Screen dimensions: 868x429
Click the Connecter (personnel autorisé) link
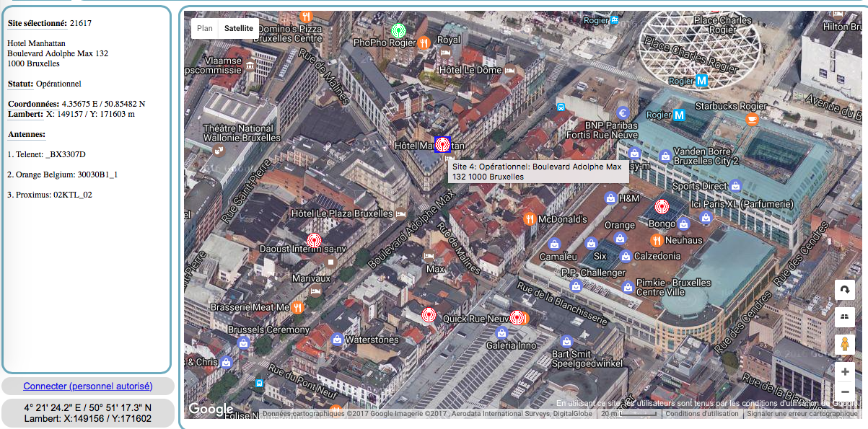click(88, 386)
